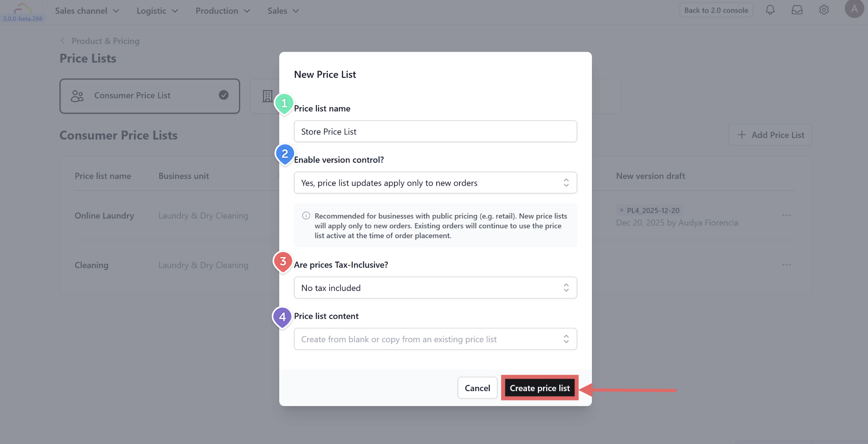The image size is (868, 444).
Task: Open the inbox tray icon
Action: (797, 10)
